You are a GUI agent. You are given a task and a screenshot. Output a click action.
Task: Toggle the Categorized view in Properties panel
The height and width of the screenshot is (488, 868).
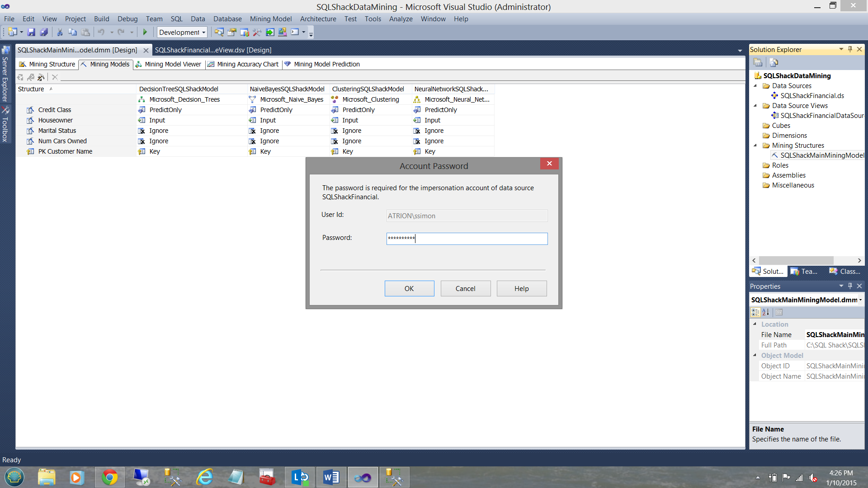pyautogui.click(x=755, y=312)
